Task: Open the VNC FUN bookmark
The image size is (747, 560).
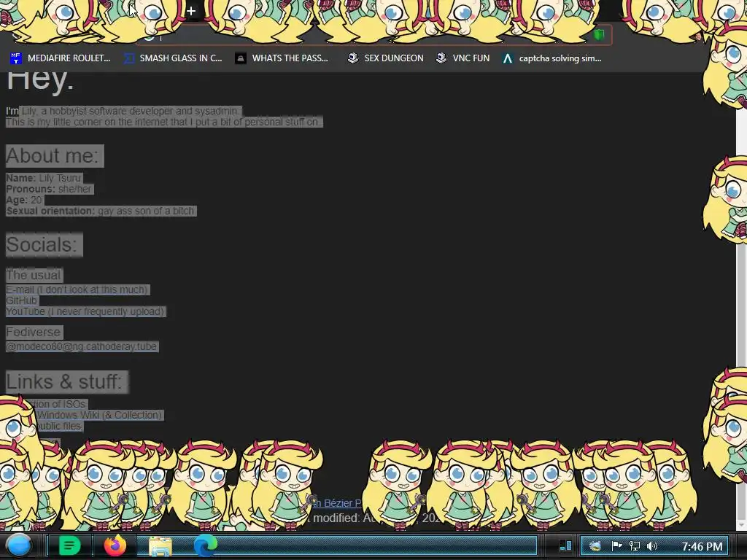Action: 463,58
